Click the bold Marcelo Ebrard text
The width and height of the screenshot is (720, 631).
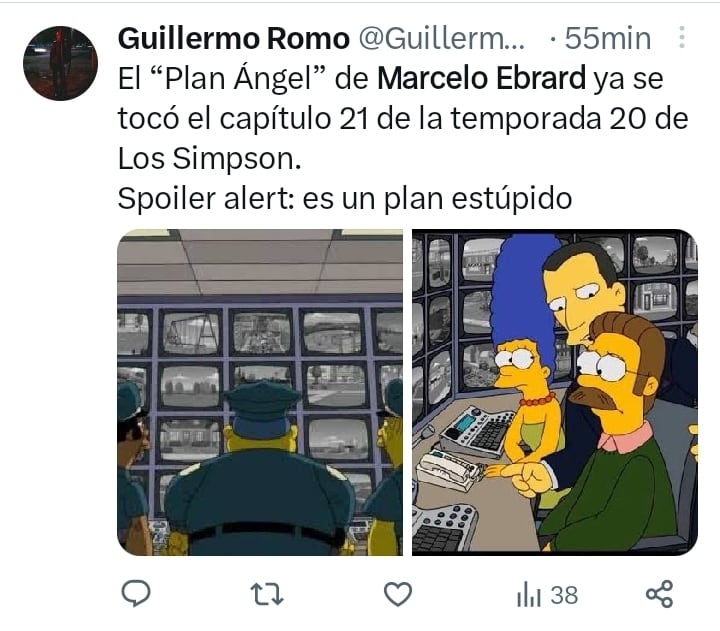(x=481, y=78)
